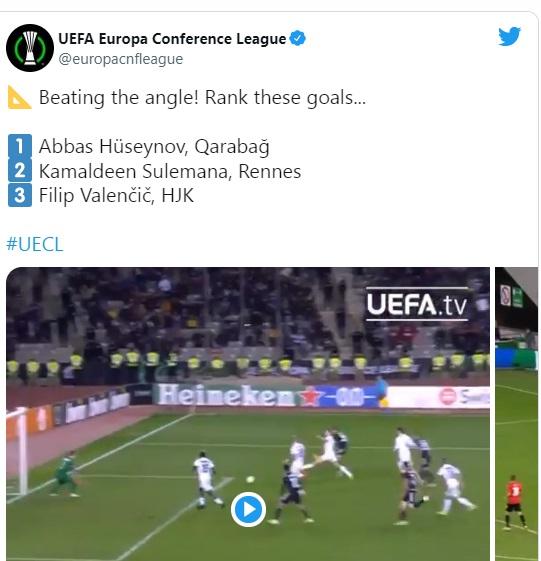Click the number 3 keycap emoji
The image size is (541, 561).
tap(20, 195)
